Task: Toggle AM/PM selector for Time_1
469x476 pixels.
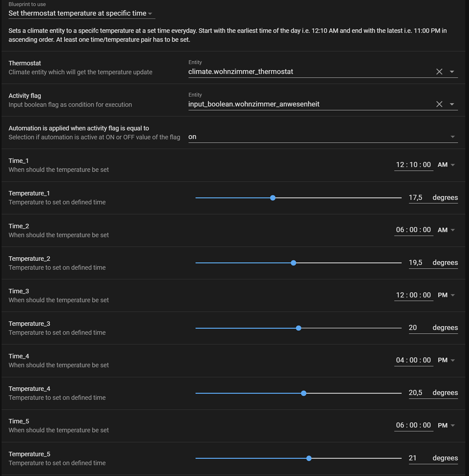Action: (446, 165)
